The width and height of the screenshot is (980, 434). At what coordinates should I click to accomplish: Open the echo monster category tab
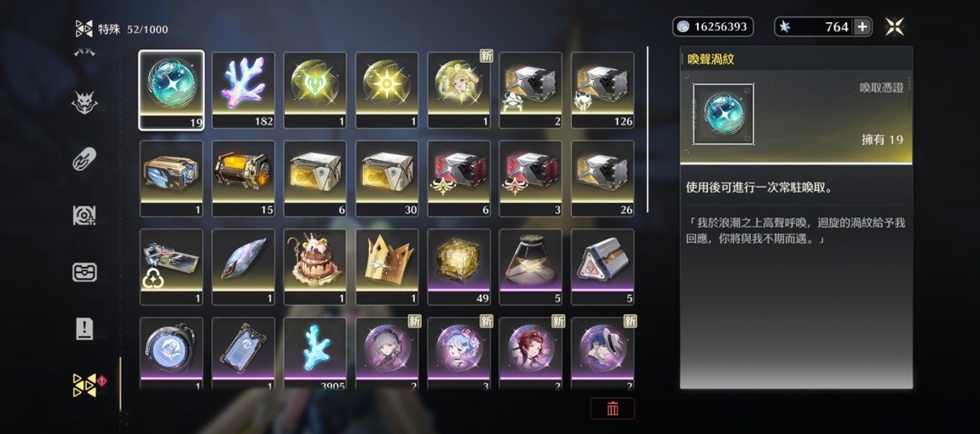(84, 102)
